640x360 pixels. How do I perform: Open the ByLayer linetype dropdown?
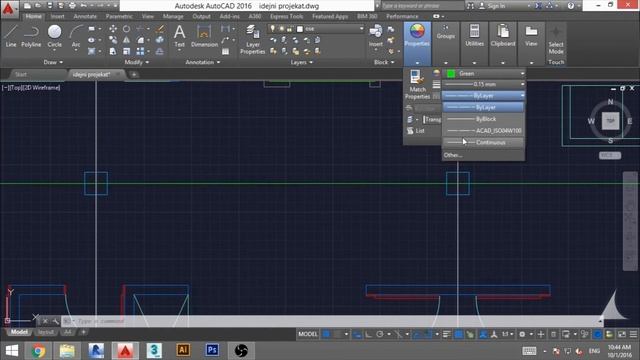coord(484,96)
